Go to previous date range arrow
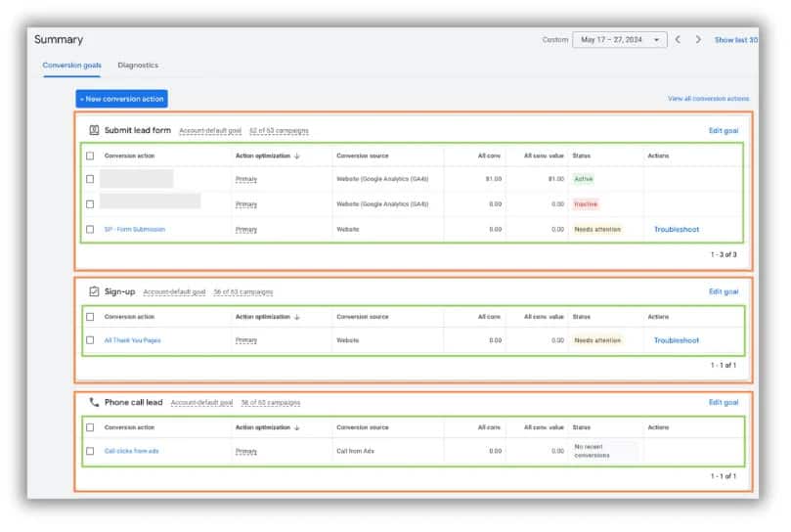The height and width of the screenshot is (532, 791). [678, 39]
